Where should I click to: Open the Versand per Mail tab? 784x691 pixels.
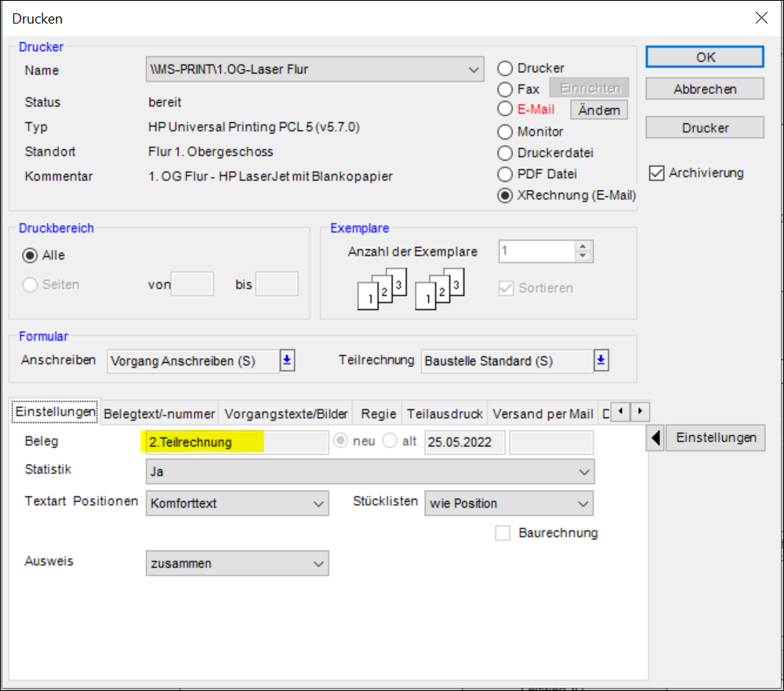543,413
